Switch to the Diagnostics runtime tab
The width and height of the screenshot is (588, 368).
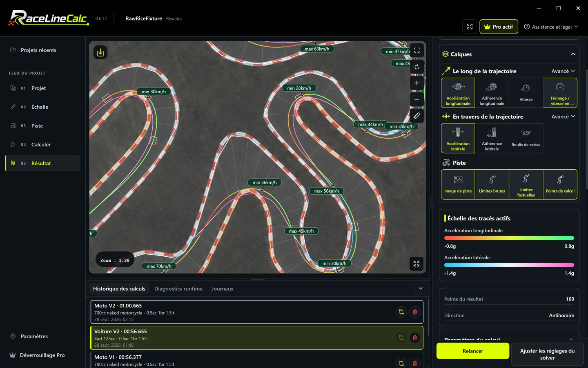[178, 289]
